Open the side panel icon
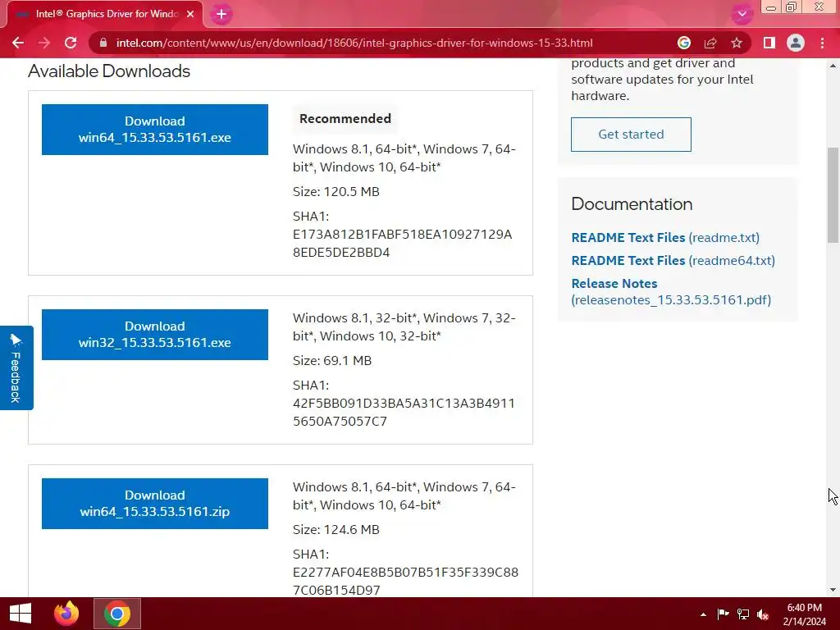The width and height of the screenshot is (840, 630). coord(769,43)
